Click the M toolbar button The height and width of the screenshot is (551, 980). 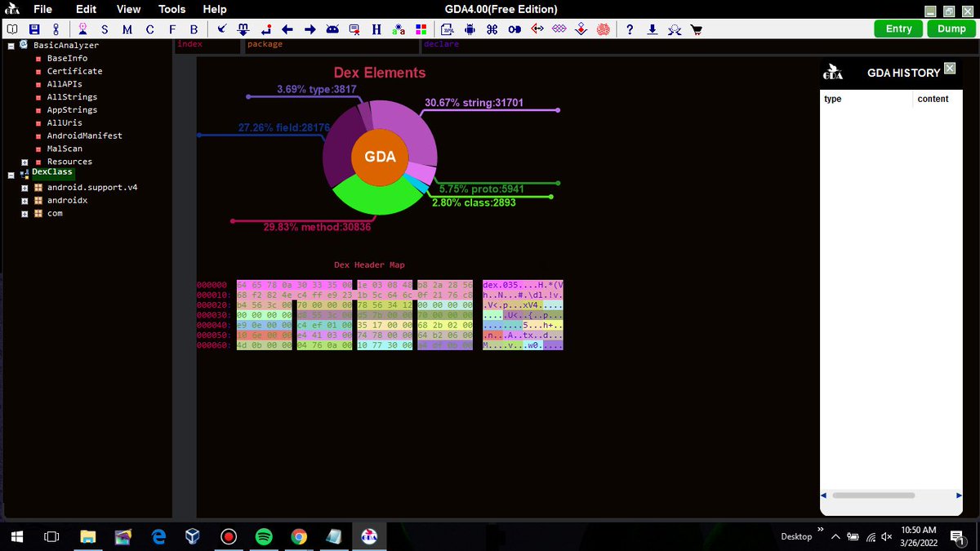coord(127,29)
